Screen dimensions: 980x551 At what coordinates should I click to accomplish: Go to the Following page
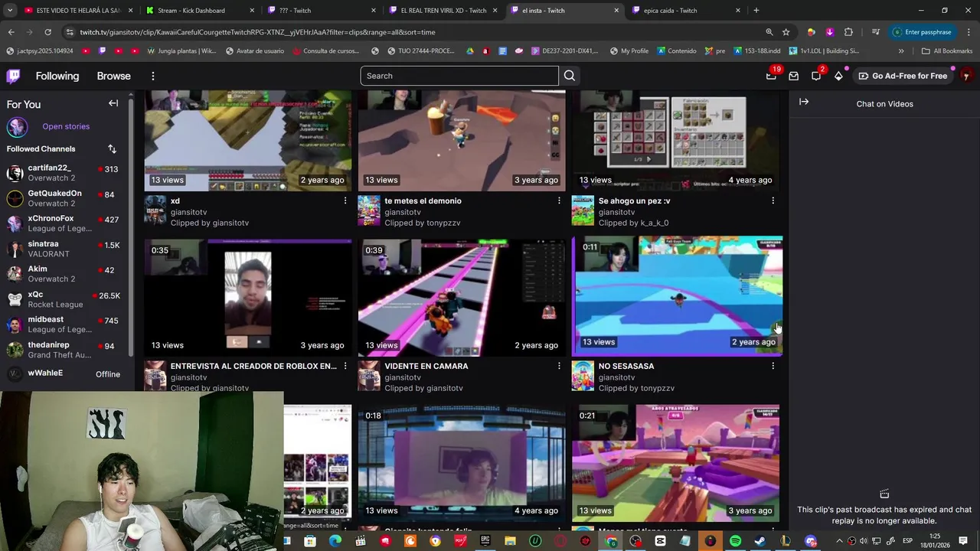tap(57, 76)
